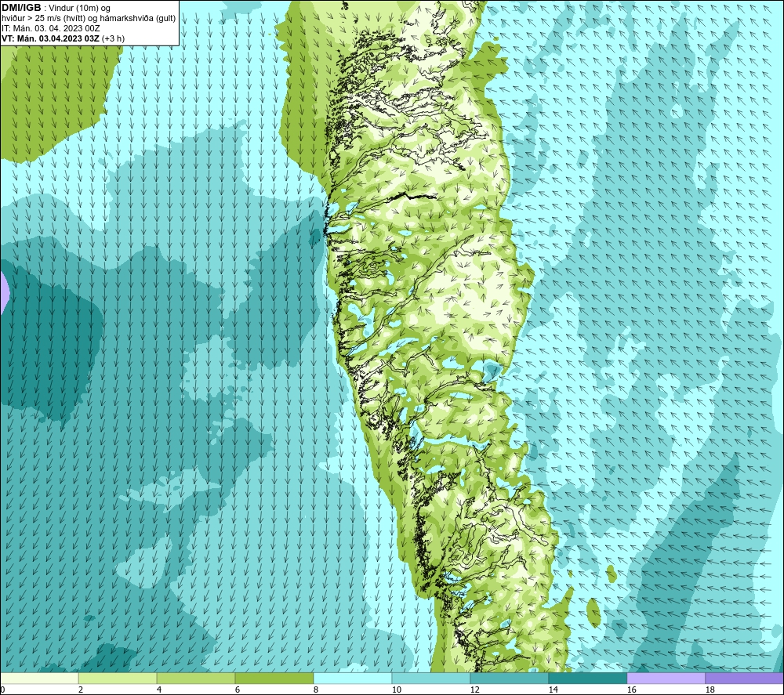Click the scale label '4'
This screenshot has height=695, width=784.
[x=159, y=690]
